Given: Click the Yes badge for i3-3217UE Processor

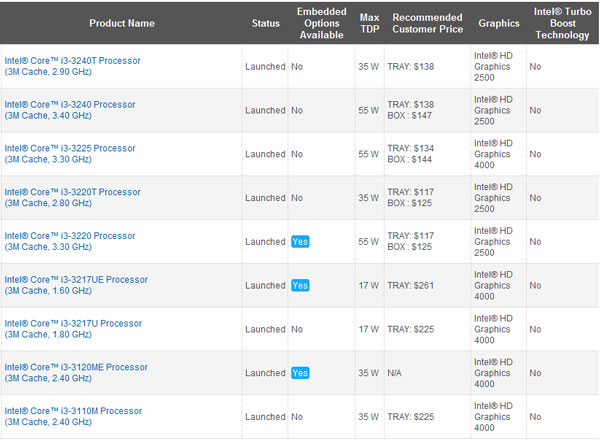Looking at the screenshot, I should (x=300, y=286).
